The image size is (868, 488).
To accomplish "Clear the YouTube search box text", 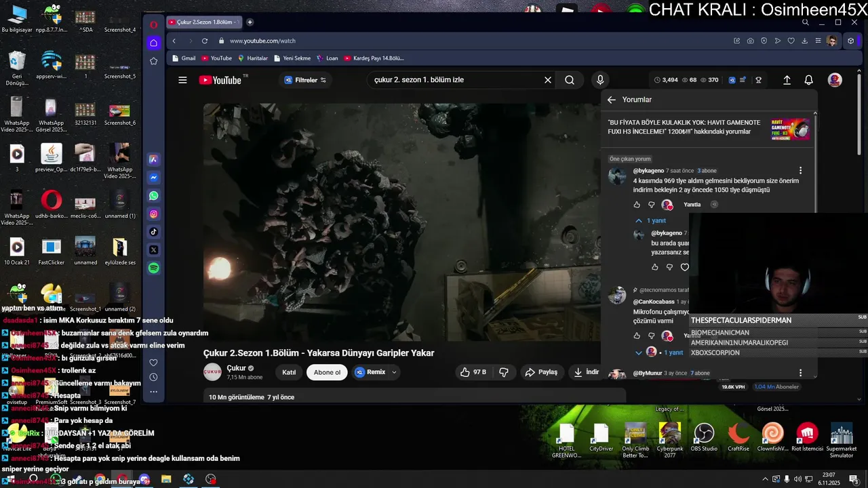I will 548,80.
